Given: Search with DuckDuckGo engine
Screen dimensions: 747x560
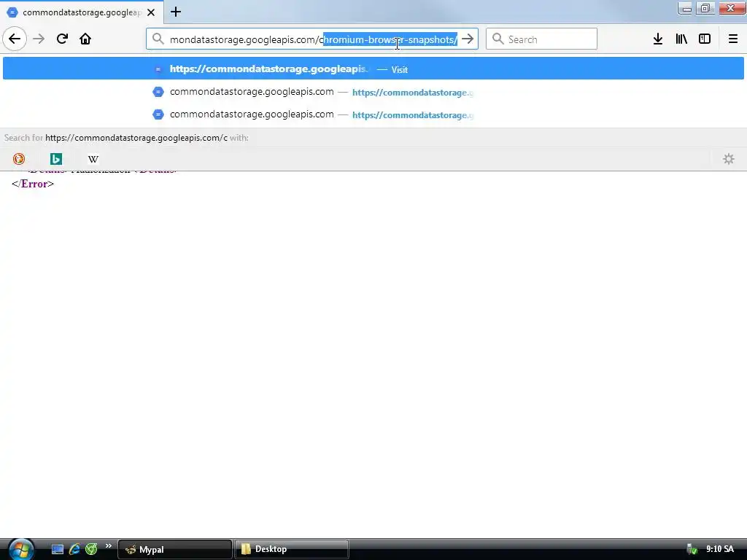Looking at the screenshot, I should point(18,158).
